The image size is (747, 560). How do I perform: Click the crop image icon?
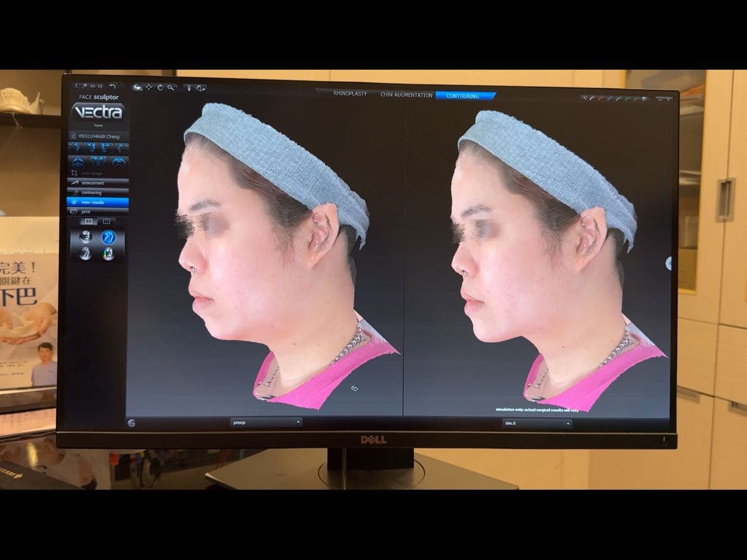(74, 173)
